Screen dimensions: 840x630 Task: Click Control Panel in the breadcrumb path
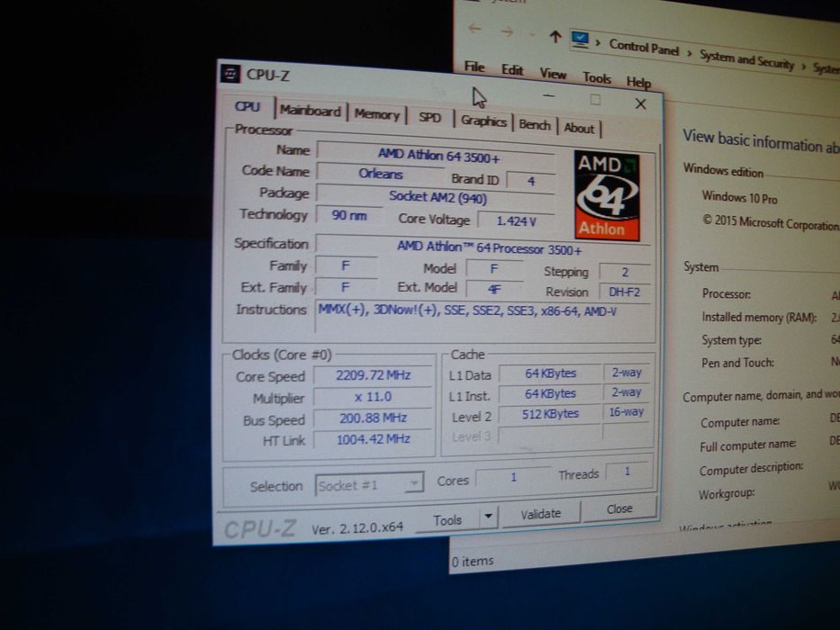point(644,48)
